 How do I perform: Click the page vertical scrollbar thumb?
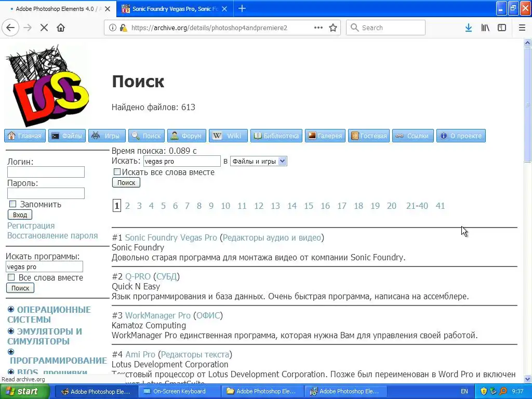click(528, 104)
